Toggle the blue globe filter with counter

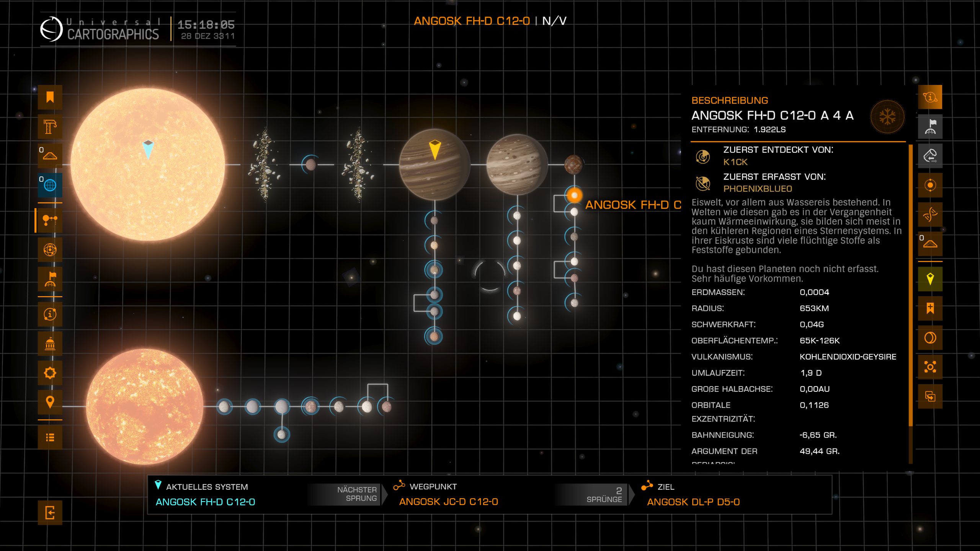click(50, 185)
